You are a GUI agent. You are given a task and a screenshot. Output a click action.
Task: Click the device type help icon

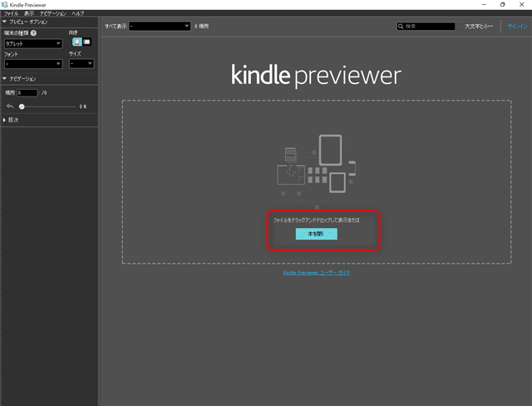pos(33,33)
